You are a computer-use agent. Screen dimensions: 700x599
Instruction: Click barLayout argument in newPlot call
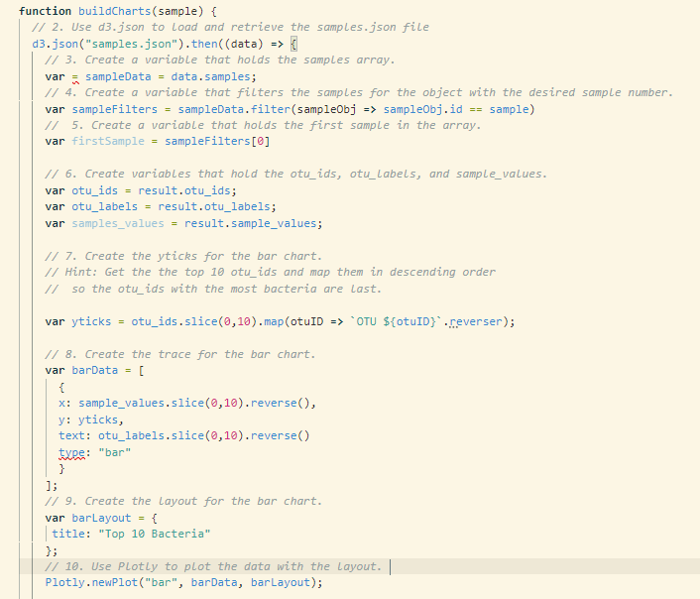point(280,582)
